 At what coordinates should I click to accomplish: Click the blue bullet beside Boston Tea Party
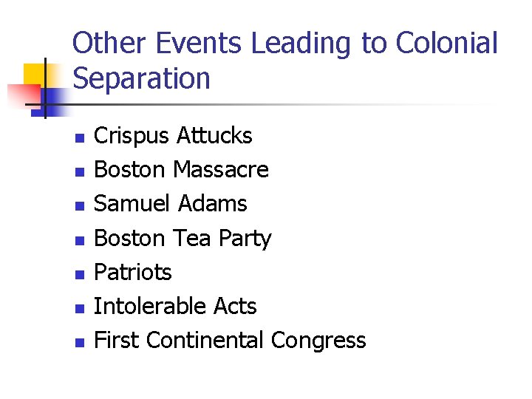(x=80, y=241)
